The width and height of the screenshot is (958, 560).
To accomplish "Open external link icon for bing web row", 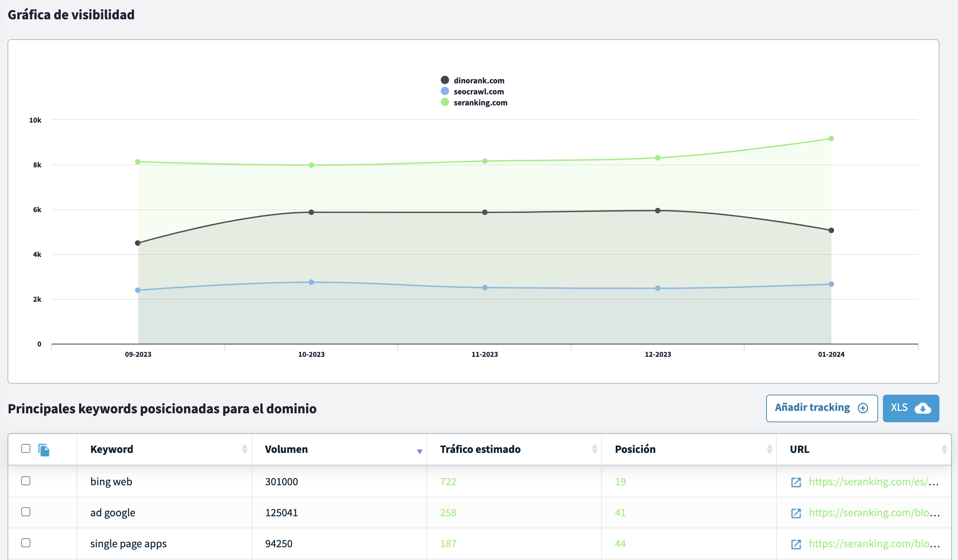I will pyautogui.click(x=796, y=482).
